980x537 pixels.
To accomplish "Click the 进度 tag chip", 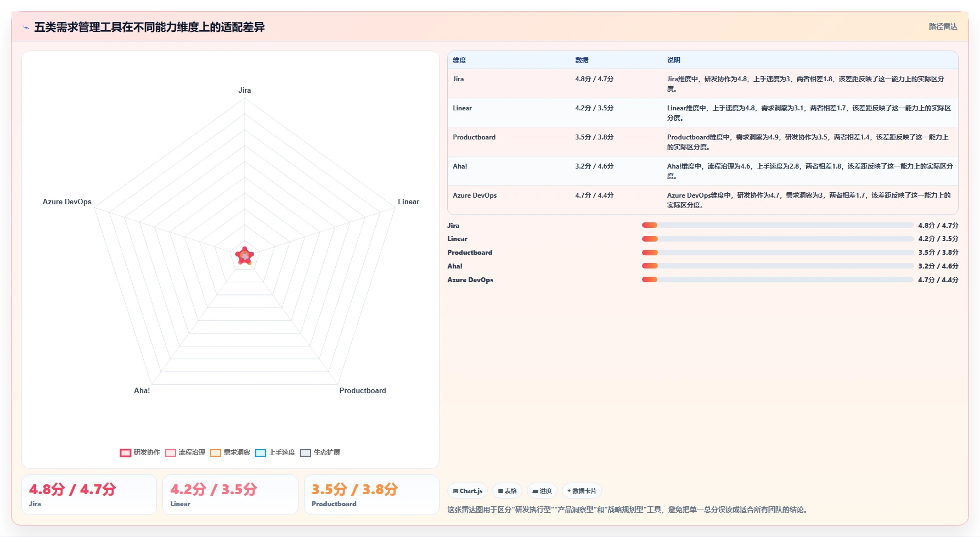I will pos(542,491).
